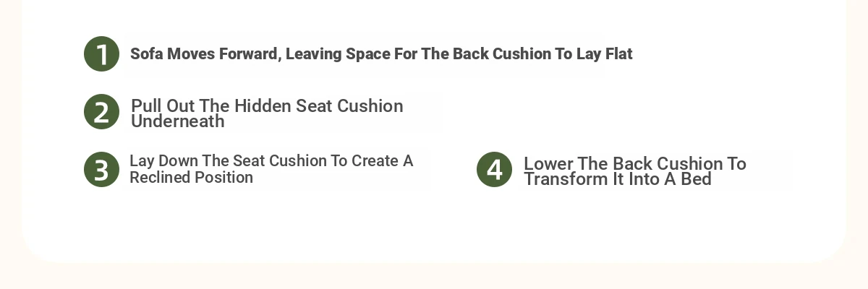Select 'Pull Out The Hidden Seat Cushion' line
Screen dimensions: 868x289
tap(267, 105)
